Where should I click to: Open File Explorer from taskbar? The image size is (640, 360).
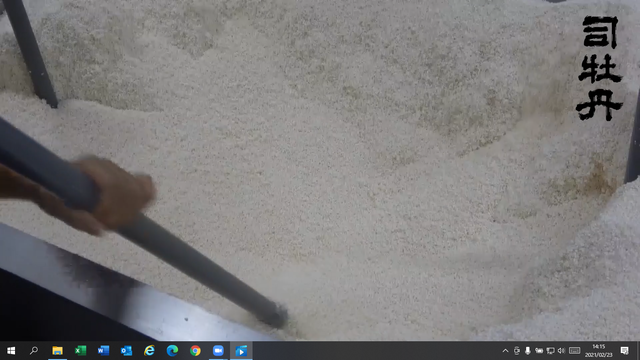(x=57, y=351)
